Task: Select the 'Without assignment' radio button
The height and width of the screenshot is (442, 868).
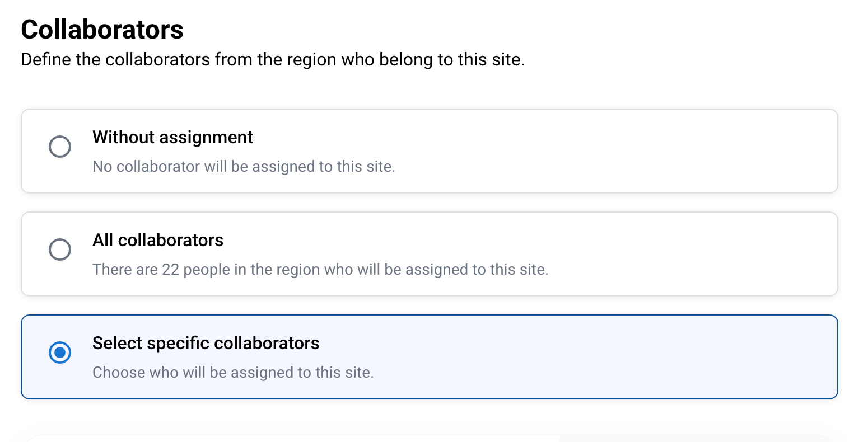Action: (x=60, y=147)
